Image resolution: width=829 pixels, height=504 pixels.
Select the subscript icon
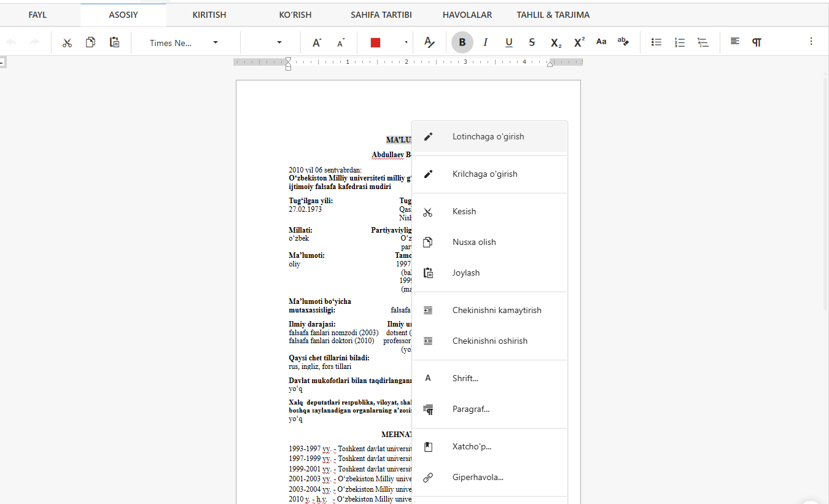(555, 42)
